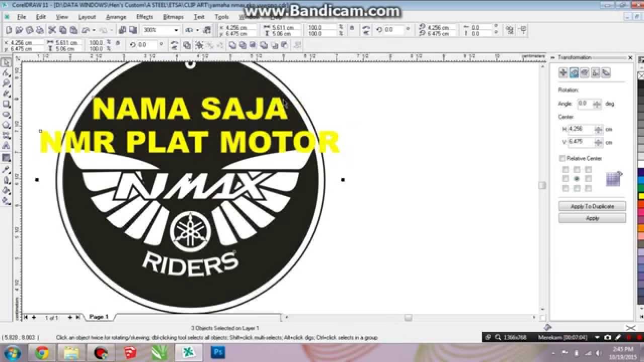Select the Zoom tool in the toolbox
The width and height of the screenshot is (644, 362).
6,83
